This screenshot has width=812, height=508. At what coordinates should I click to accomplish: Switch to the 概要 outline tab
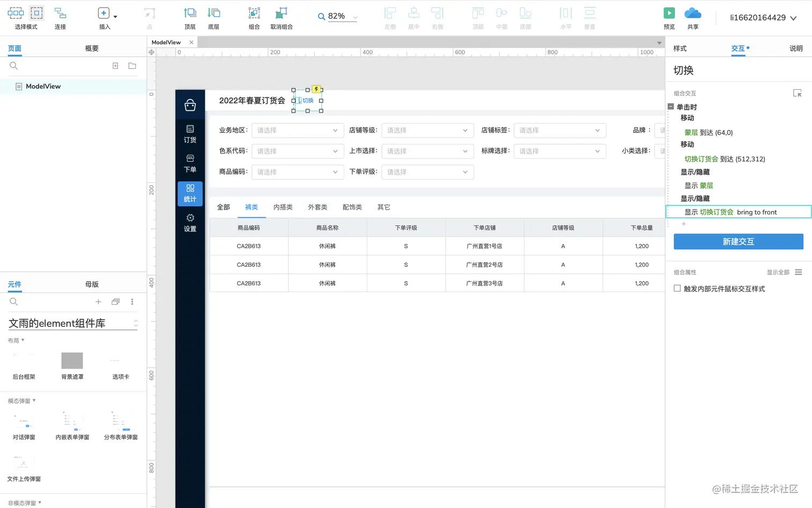click(x=92, y=48)
